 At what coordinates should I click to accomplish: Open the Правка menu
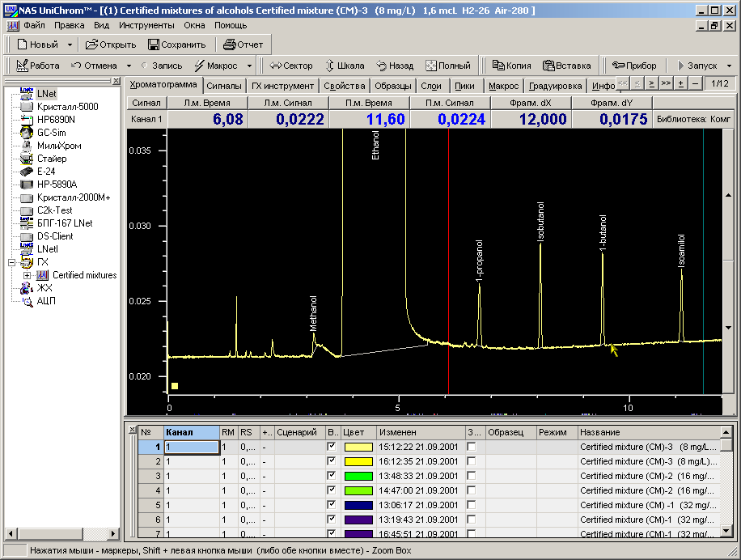[x=69, y=25]
